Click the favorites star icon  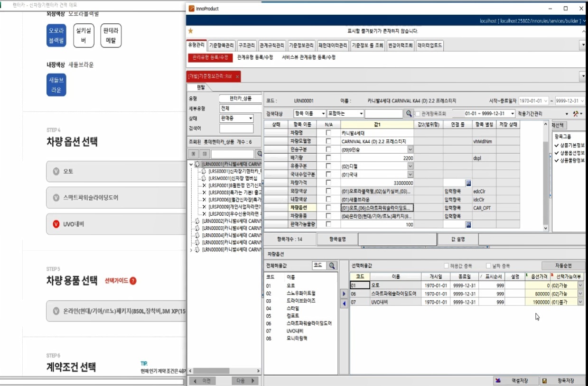tap(191, 31)
